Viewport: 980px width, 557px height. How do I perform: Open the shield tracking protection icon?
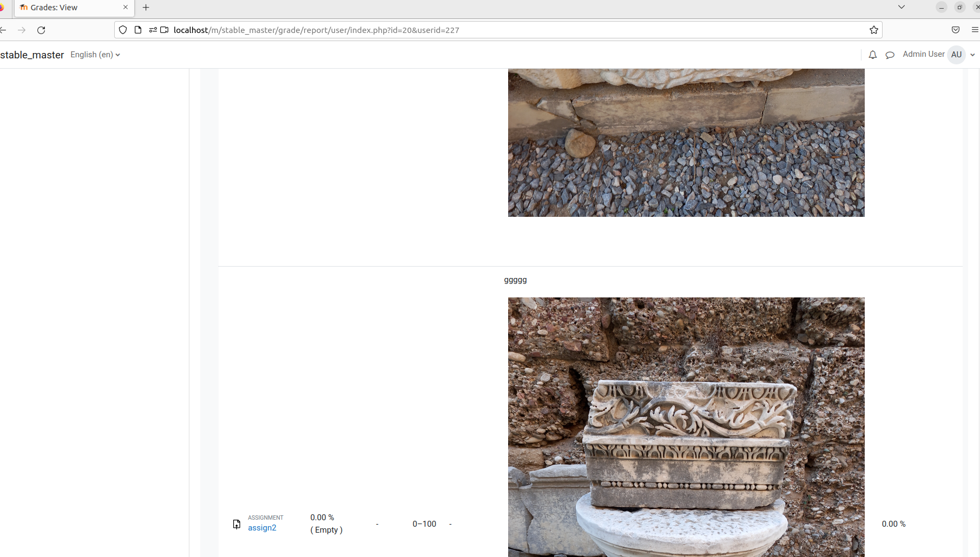point(123,30)
